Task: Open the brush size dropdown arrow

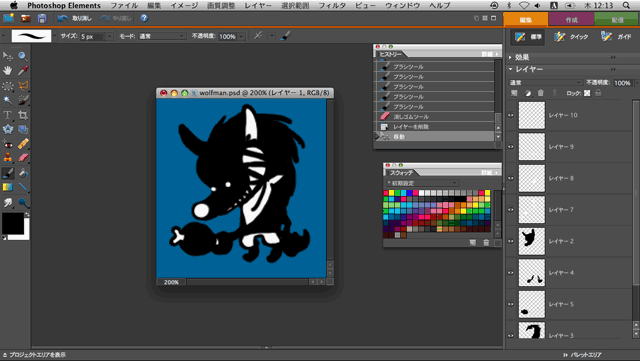Action: tap(109, 36)
